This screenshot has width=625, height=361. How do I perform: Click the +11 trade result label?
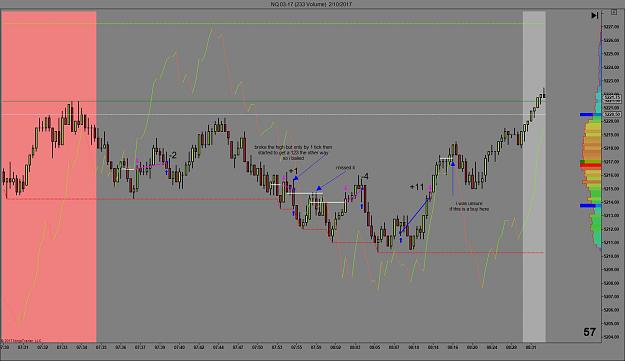[x=417, y=187]
